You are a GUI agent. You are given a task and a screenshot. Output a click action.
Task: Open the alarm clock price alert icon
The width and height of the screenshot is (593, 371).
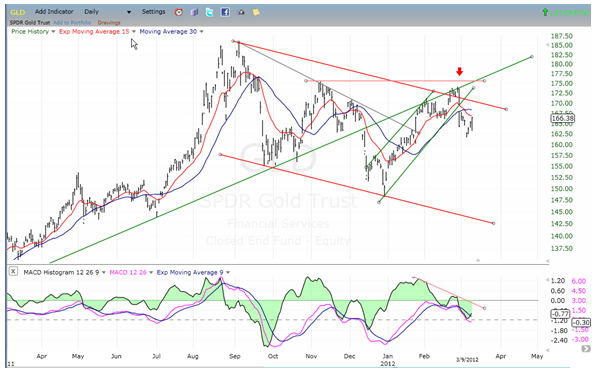179,12
